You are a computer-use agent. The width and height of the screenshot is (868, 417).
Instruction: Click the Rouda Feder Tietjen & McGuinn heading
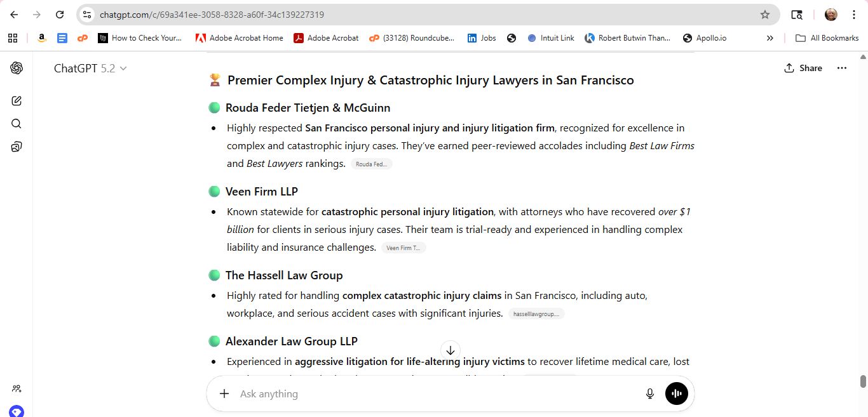coord(308,108)
